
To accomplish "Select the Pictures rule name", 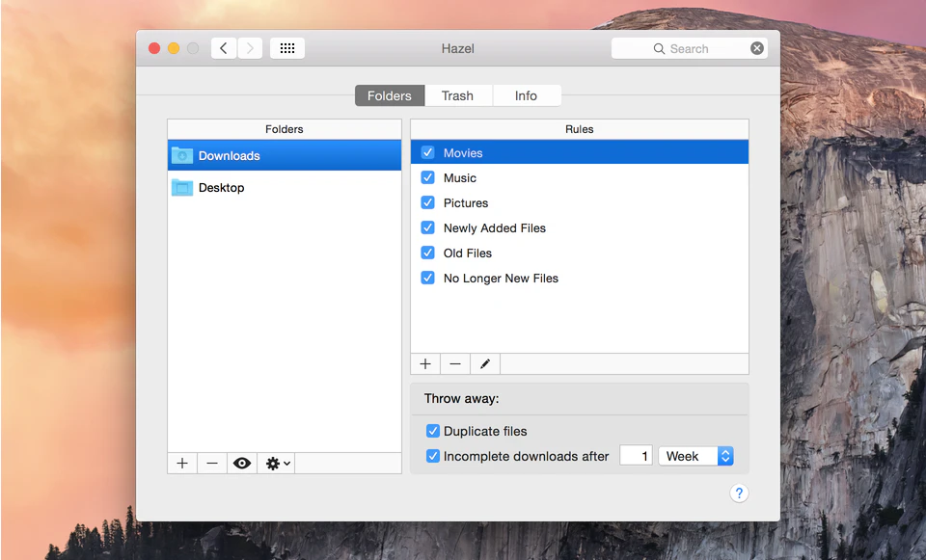I will coord(466,203).
